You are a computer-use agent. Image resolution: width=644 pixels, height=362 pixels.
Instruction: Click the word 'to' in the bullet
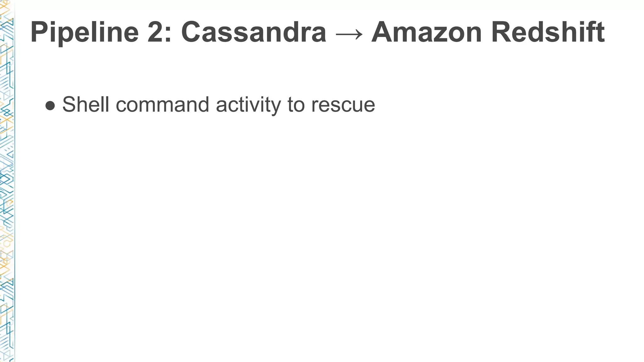coord(296,105)
